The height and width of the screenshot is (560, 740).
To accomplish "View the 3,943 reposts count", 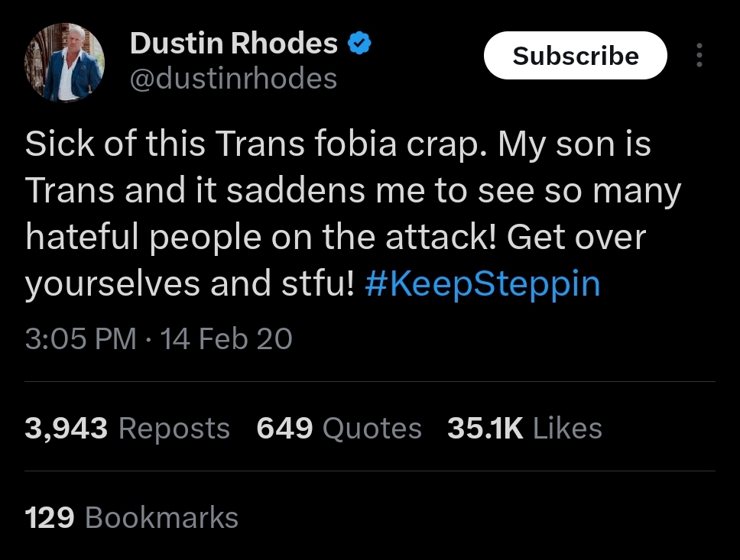I will point(66,429).
